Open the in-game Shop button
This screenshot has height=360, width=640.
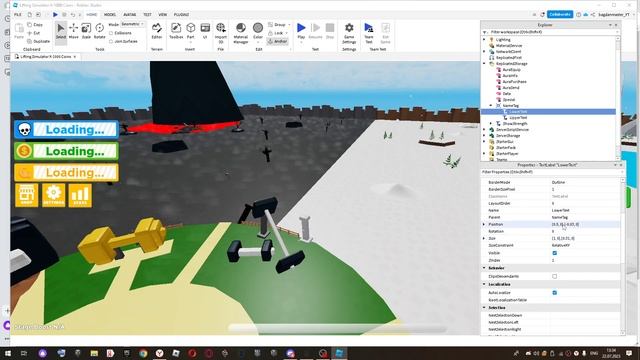(27, 195)
